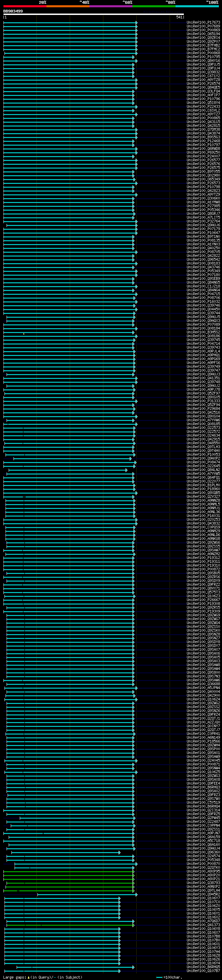Click the short alignment bar for UniRef100_Q84LN2

click(68, 470)
